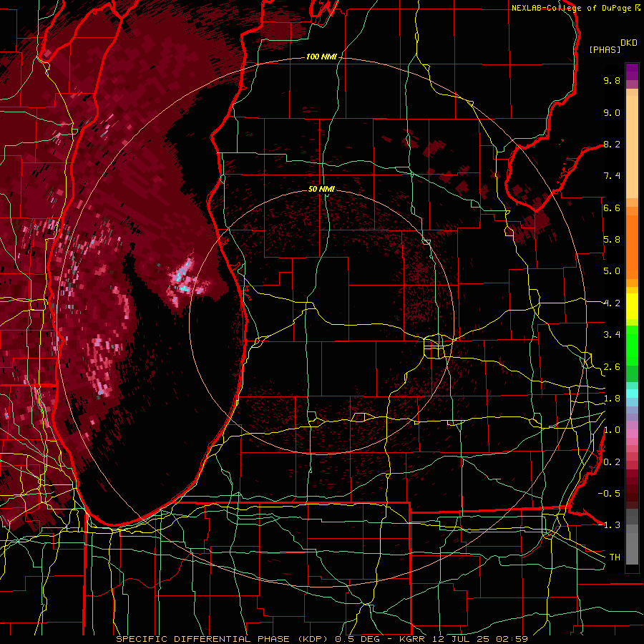Click the TH label at the scale bottom
The height and width of the screenshot is (644, 644).
pos(615,557)
